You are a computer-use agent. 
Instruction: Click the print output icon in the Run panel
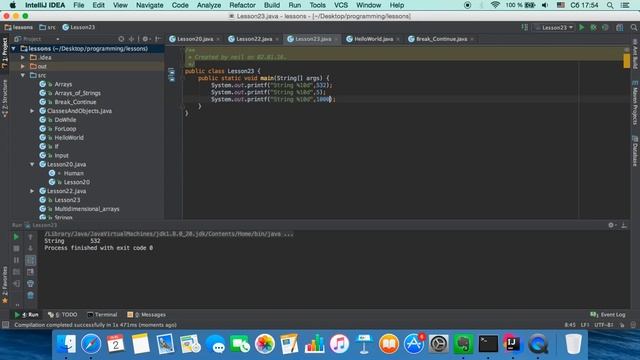[30, 283]
